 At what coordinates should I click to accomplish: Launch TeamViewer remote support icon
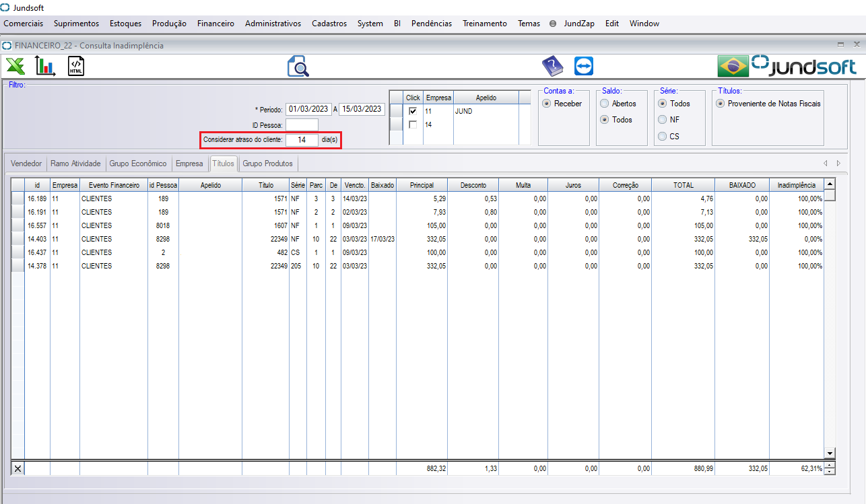[x=584, y=66]
